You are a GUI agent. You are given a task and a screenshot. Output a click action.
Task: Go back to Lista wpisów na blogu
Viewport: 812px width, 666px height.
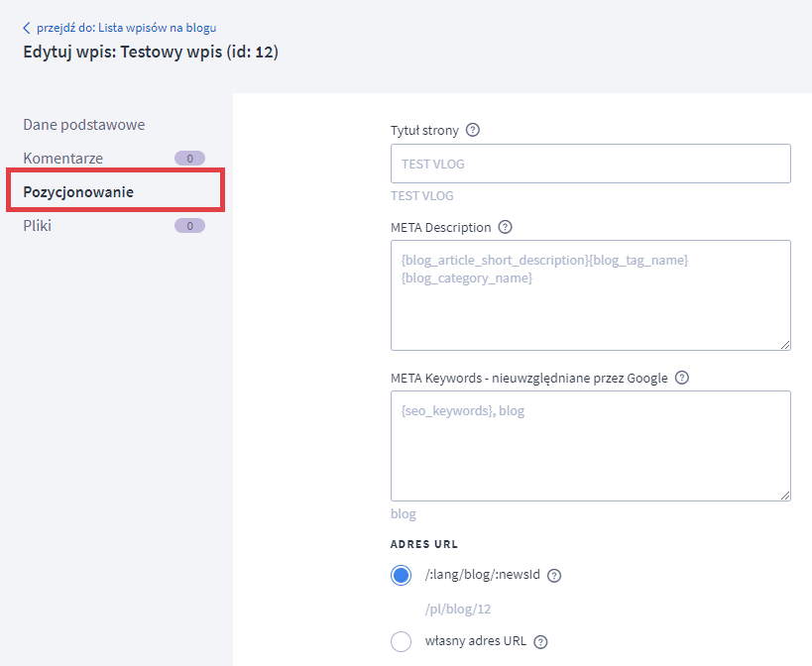pyautogui.click(x=126, y=28)
